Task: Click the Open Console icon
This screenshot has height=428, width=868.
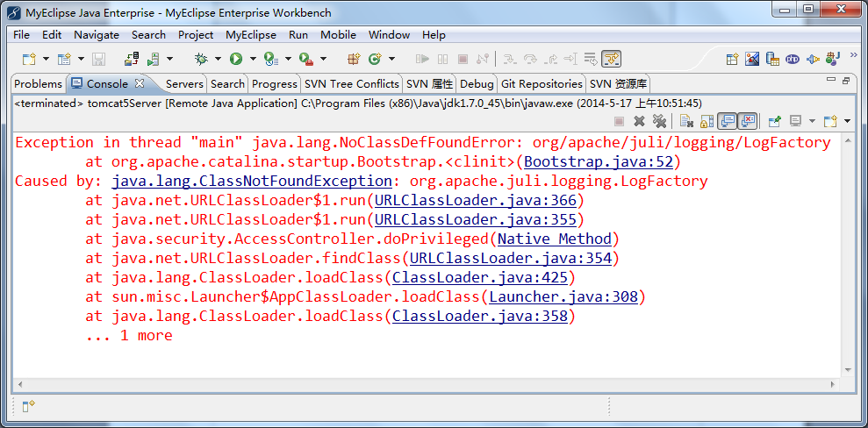Action: pos(829,120)
